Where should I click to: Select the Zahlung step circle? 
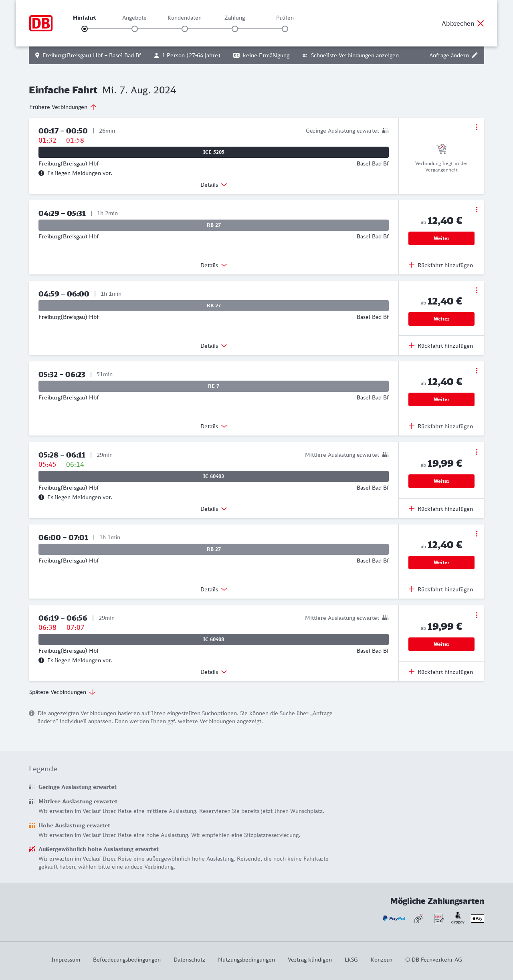coord(235,29)
